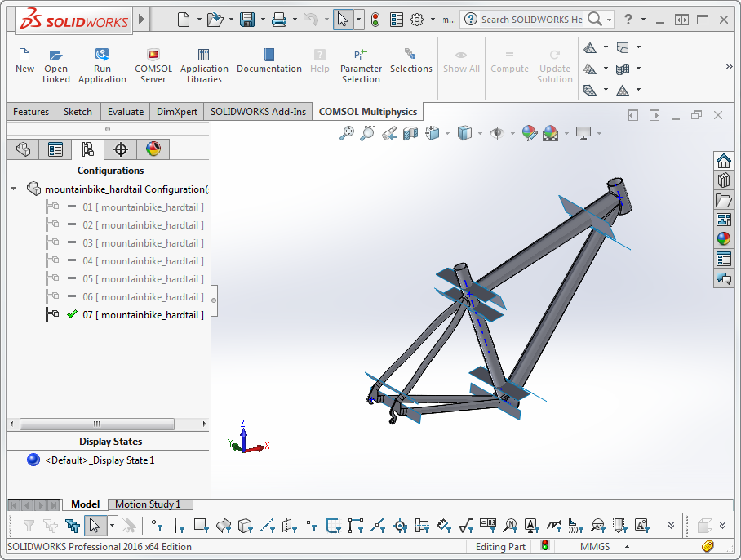
Task: Switch to the ConfigurationManager panel icon
Action: pos(87,149)
